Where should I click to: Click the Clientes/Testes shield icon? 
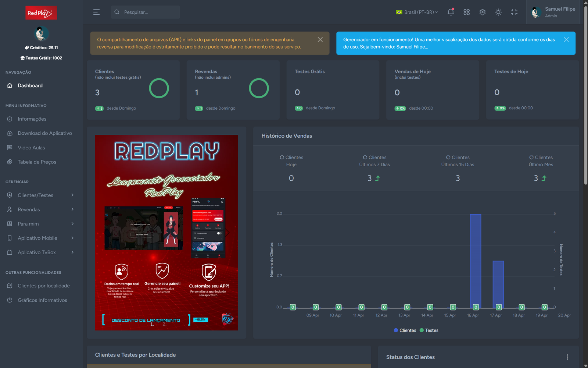coord(10,195)
